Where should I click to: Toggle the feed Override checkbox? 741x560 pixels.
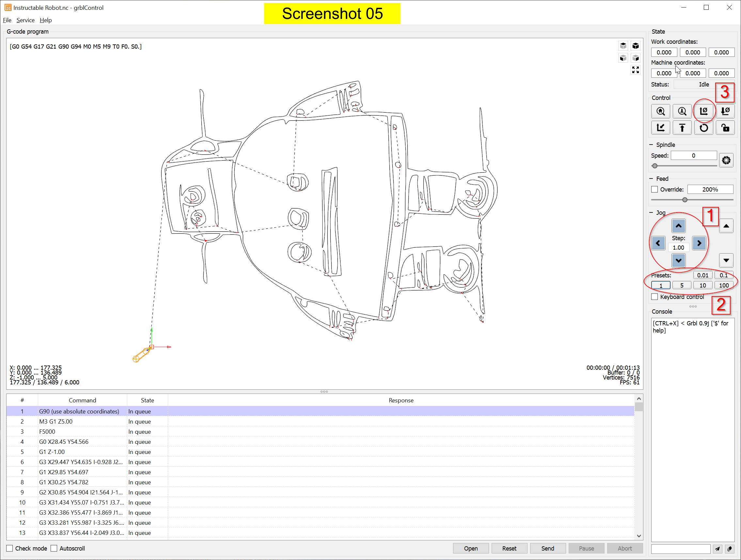[654, 189]
